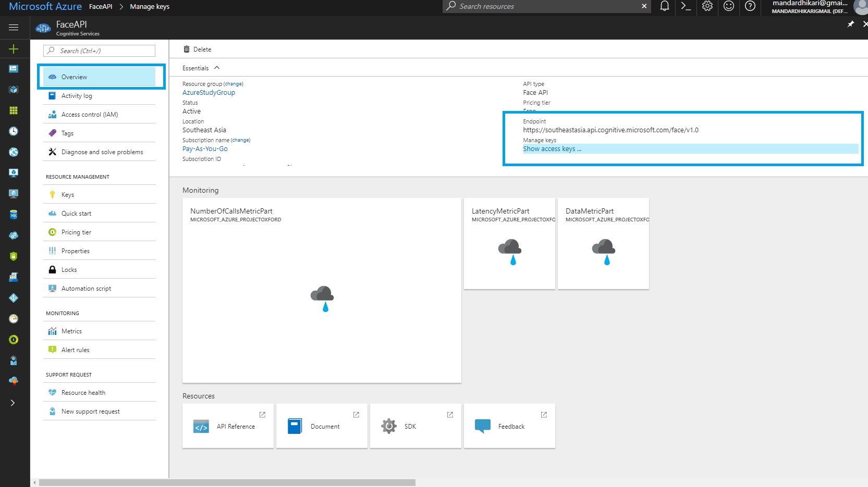
Task: Click the resource menu Search (Ctrl+/) box
Action: (x=99, y=51)
